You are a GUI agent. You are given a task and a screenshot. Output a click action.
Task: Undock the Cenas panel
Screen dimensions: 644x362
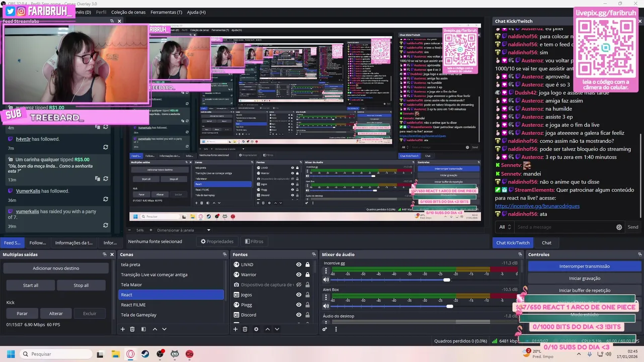coord(224,254)
